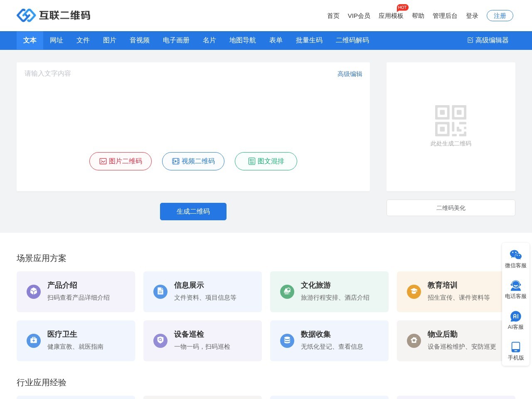Image resolution: width=532 pixels, height=399 pixels.
Task: Open 微信客服 WeChat icon
Action: [x=516, y=254]
